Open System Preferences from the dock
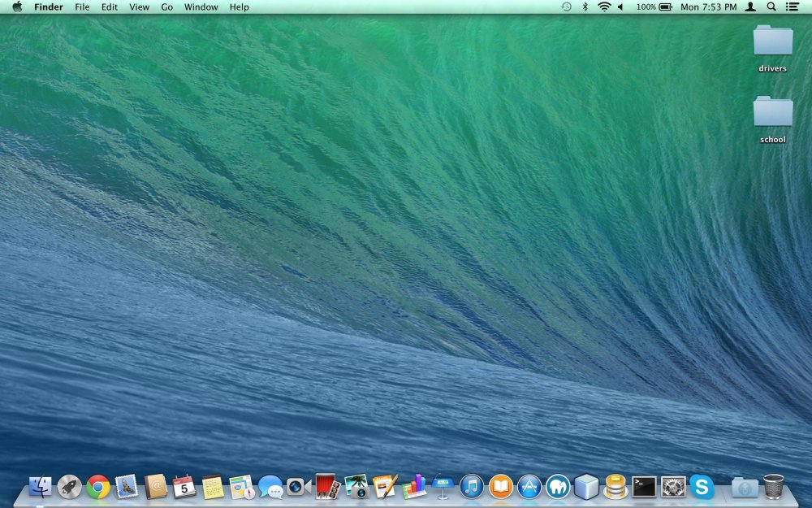The height and width of the screenshot is (508, 812). 673,487
